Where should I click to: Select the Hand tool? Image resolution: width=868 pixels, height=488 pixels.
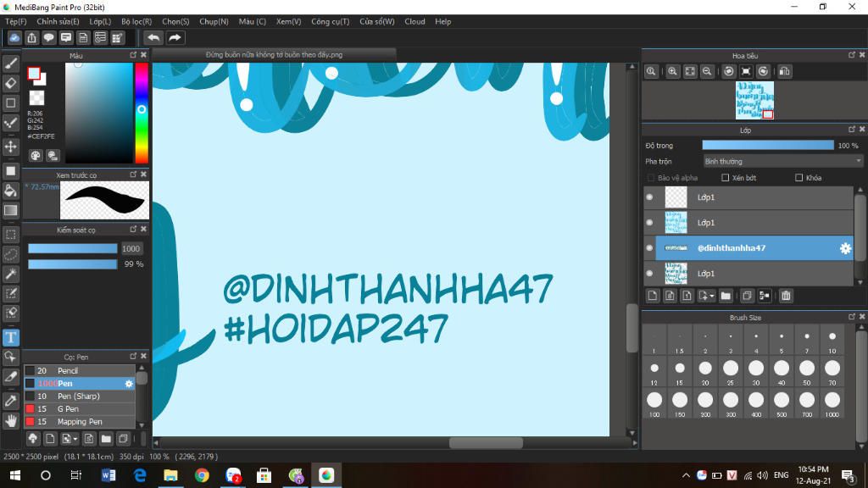pyautogui.click(x=10, y=421)
